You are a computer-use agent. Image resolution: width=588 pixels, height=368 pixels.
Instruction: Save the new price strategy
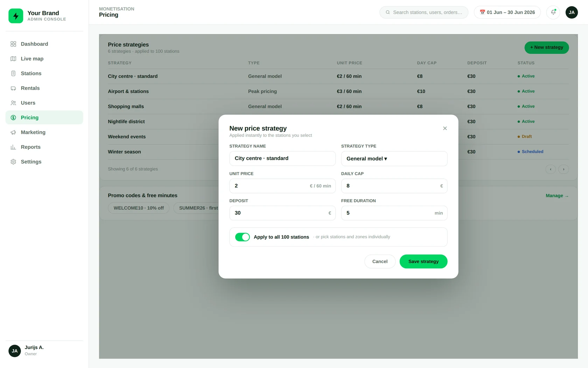pos(423,261)
